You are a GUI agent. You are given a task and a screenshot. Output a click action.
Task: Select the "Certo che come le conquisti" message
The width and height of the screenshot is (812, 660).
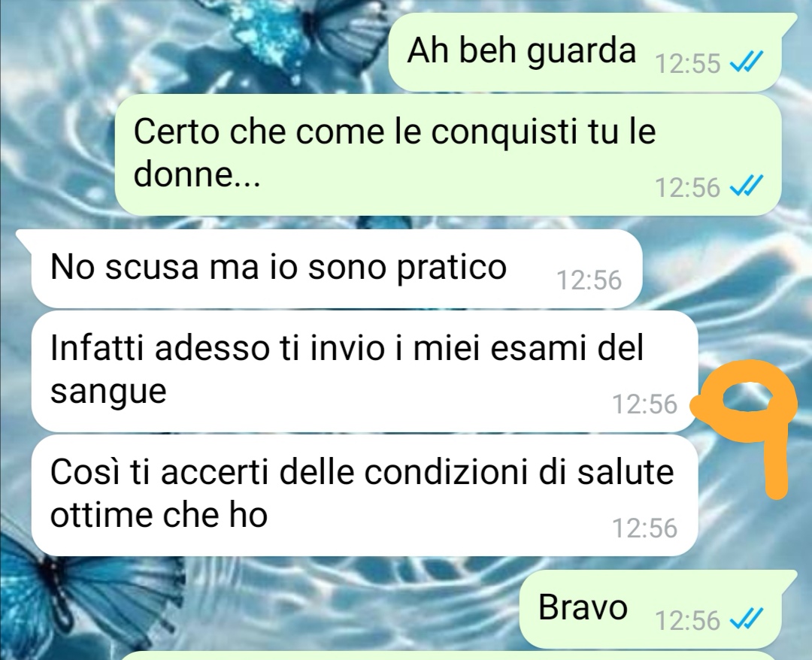[448, 154]
